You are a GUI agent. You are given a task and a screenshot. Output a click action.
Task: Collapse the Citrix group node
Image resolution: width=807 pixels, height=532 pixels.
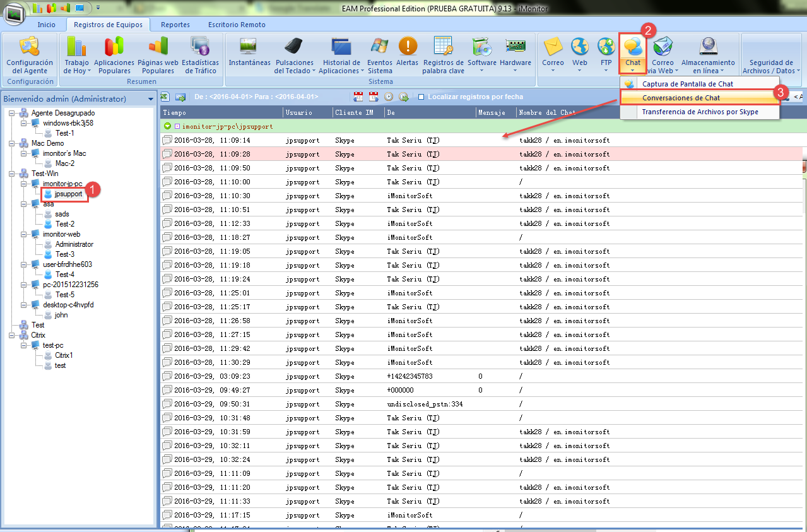pos(13,335)
